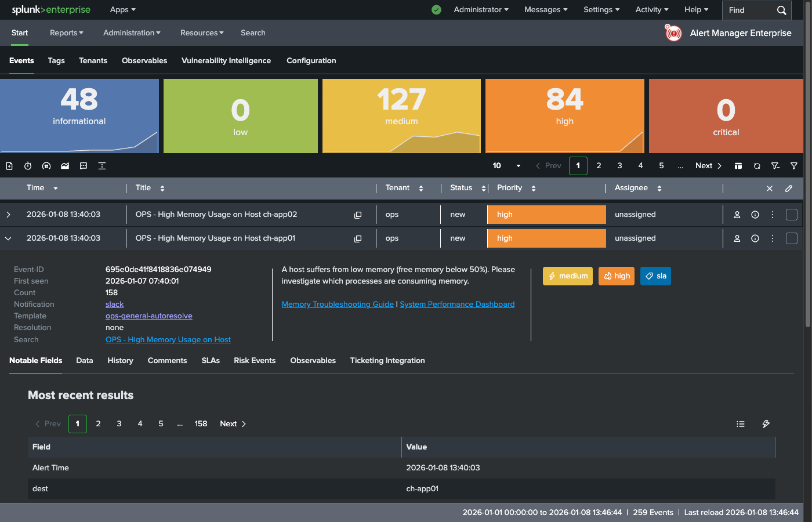Screen dimensions: 812x522
Task: Open the Settings menu in the top bar
Action: pyautogui.click(x=601, y=9)
